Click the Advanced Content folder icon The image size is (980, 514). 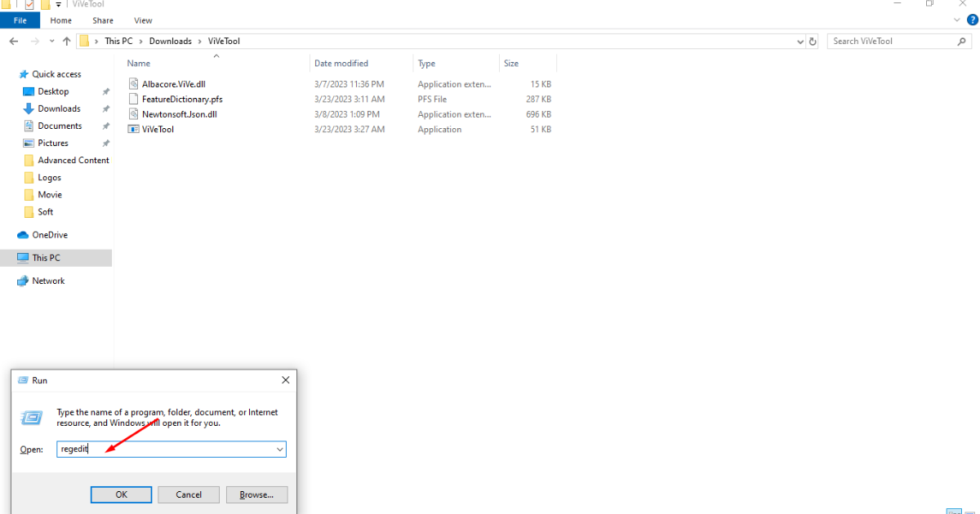(29, 160)
